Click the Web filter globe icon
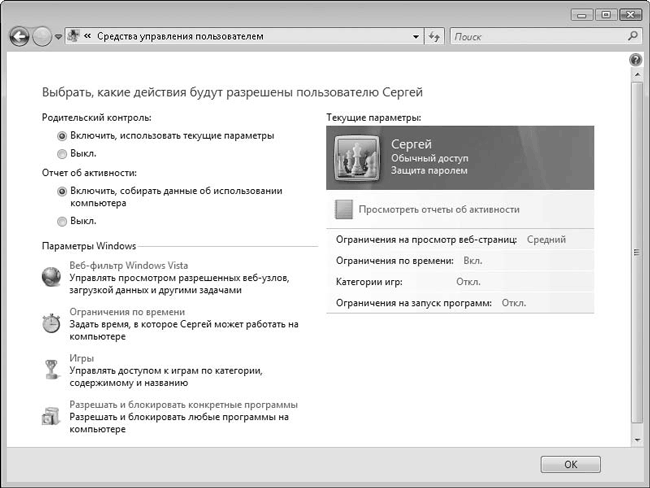Viewport: 650px width, 488px height. [51, 277]
